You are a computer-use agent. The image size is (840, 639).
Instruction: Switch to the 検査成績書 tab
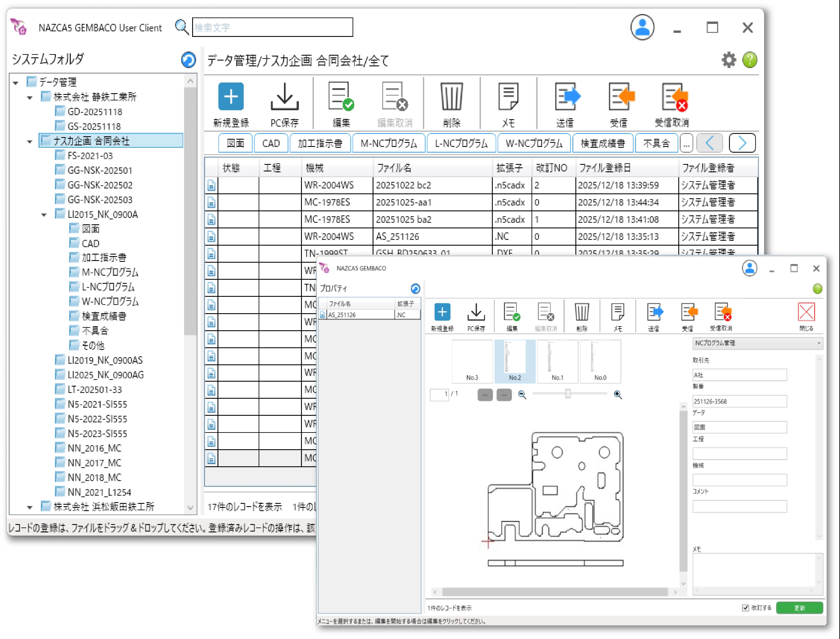tap(602, 143)
